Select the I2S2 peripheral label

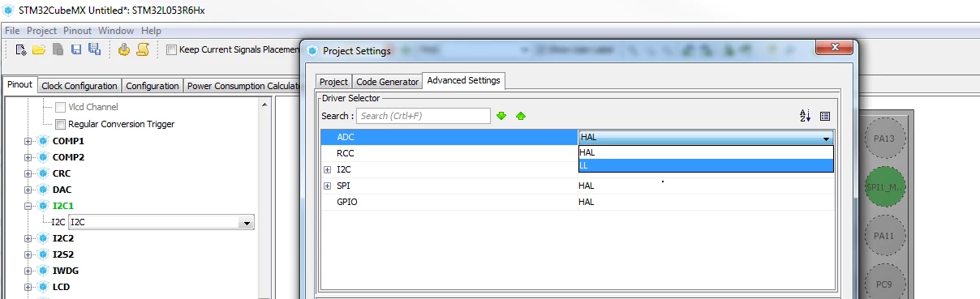click(63, 254)
